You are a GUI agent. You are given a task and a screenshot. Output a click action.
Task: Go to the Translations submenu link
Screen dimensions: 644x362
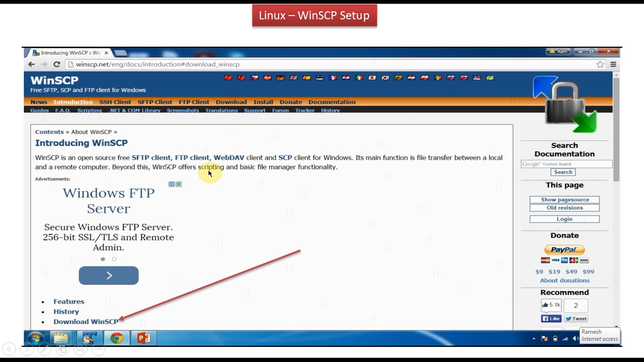(222, 110)
